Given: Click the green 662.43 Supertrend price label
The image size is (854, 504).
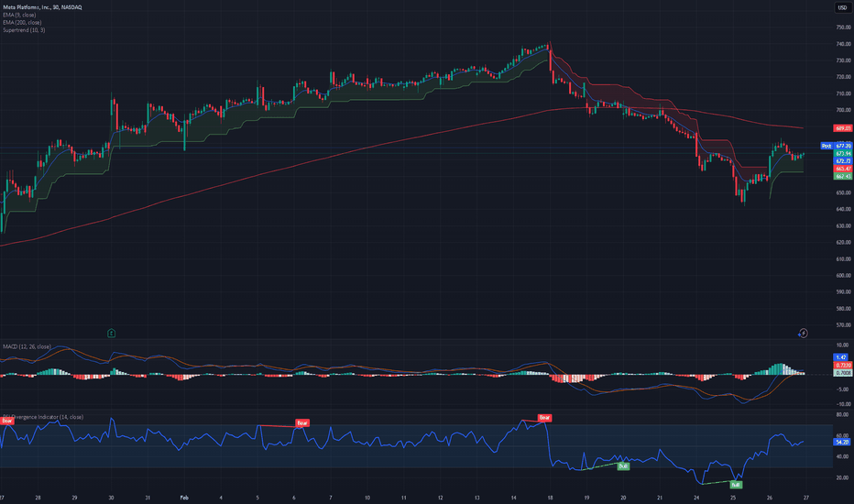Looking at the screenshot, I should [x=843, y=177].
